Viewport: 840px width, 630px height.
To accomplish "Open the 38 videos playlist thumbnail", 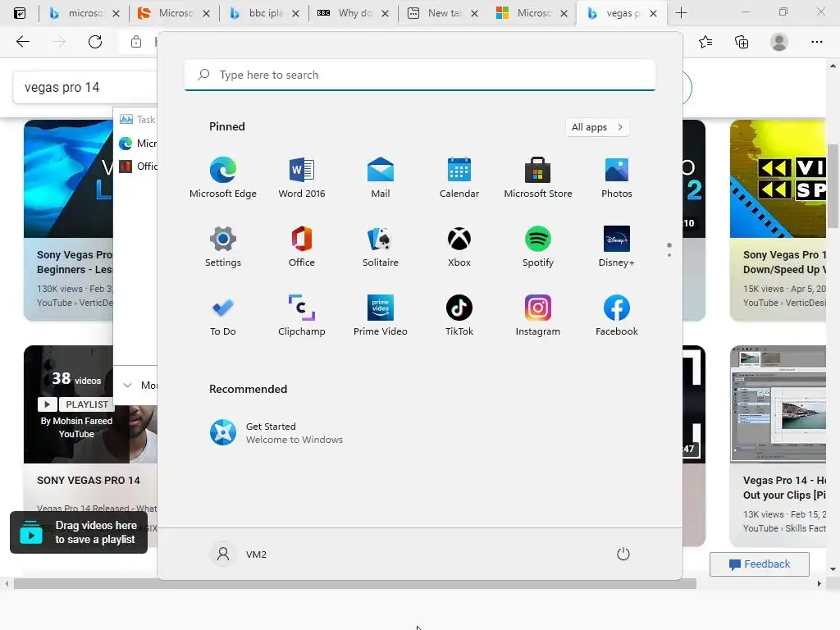I will pyautogui.click(x=90, y=404).
